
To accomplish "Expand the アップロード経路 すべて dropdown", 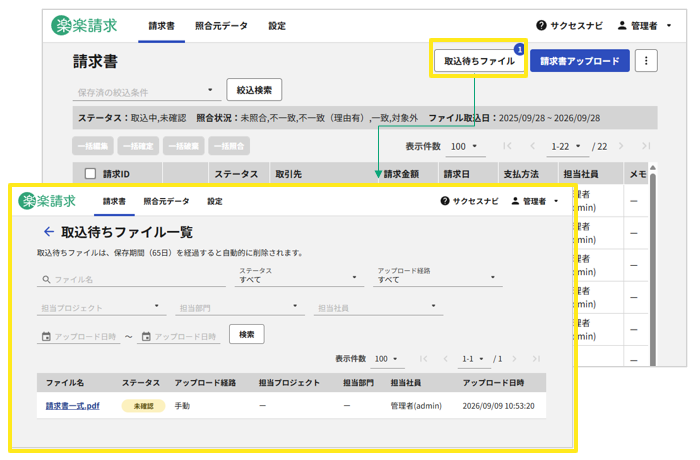I will click(x=493, y=277).
